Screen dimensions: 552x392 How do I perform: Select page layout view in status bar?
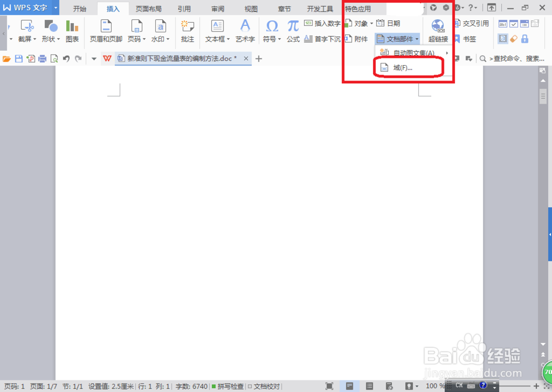349,386
